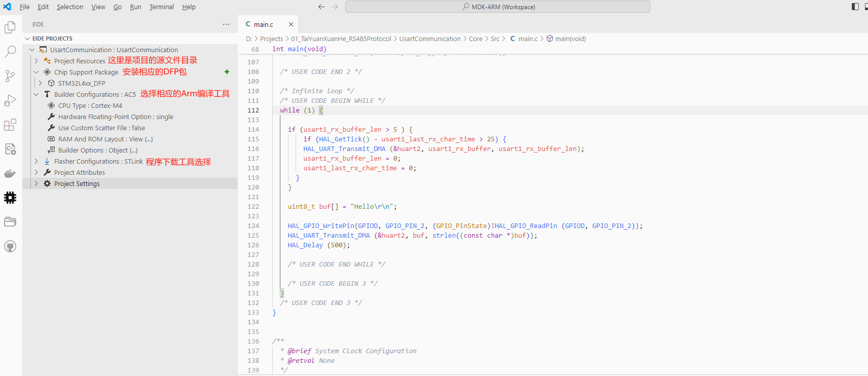The width and height of the screenshot is (868, 376).
Task: Click the wrench icon of Project Attributes
Action: point(47,172)
